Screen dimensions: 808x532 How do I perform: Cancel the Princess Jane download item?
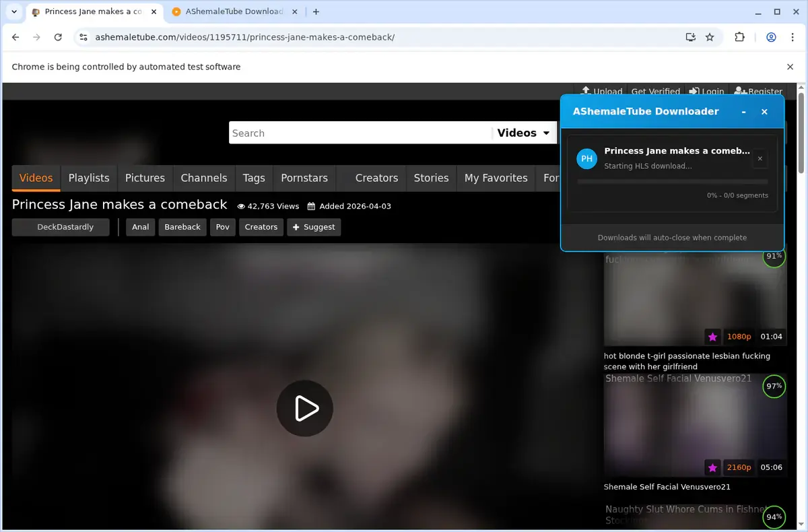coord(760,159)
